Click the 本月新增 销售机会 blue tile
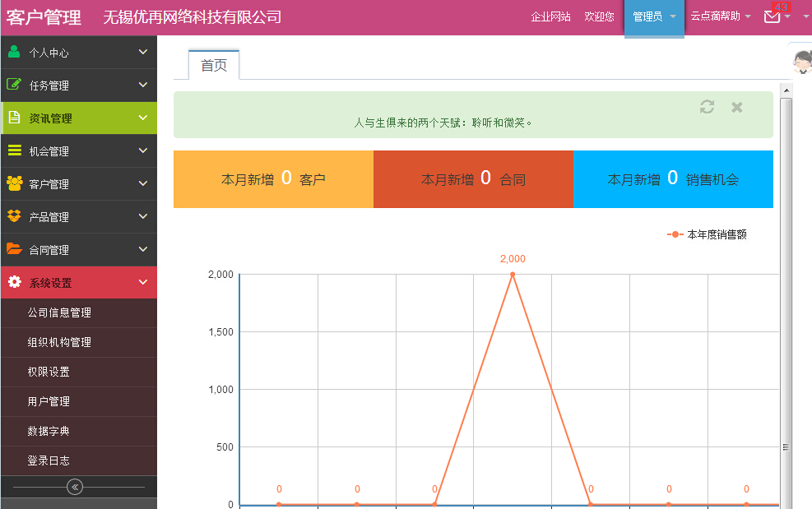Image resolution: width=812 pixels, height=509 pixels. point(673,179)
